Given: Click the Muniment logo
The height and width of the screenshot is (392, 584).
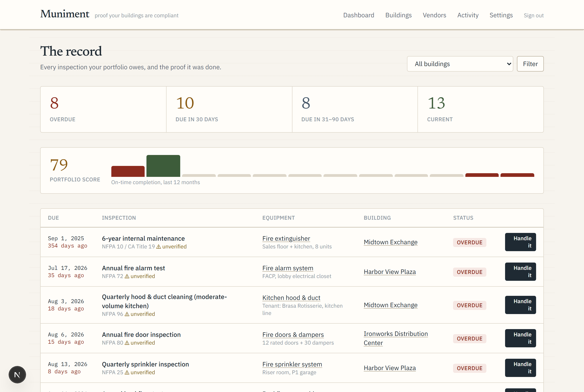Looking at the screenshot, I should 65,14.
